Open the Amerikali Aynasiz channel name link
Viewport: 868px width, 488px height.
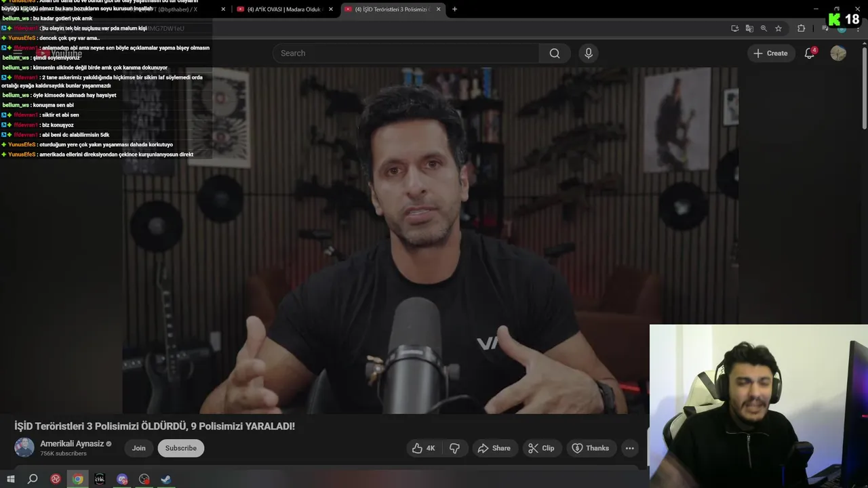pyautogui.click(x=72, y=443)
